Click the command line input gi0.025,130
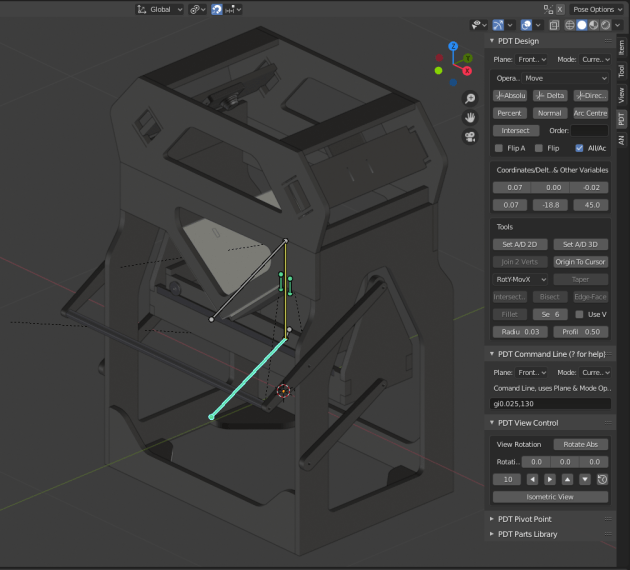 click(550, 403)
